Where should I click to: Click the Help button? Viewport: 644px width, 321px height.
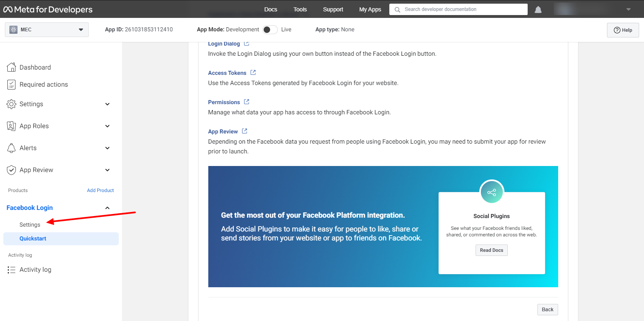tap(623, 30)
